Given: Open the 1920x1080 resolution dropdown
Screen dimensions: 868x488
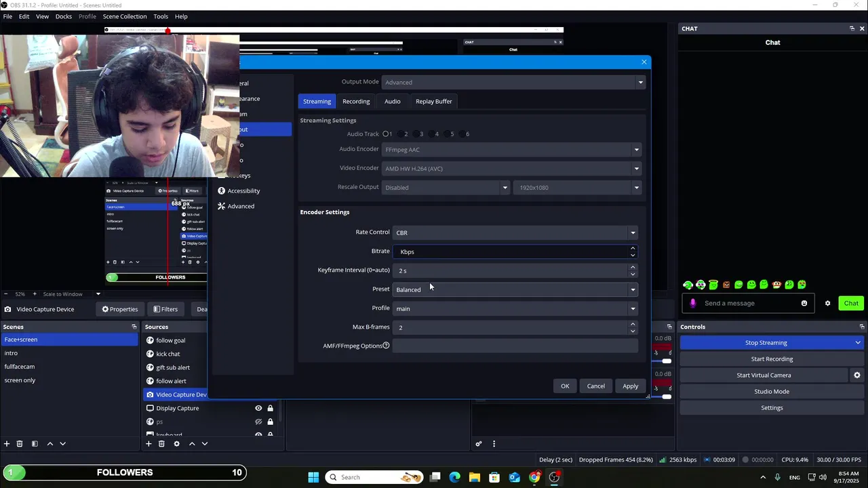Looking at the screenshot, I should pyautogui.click(x=576, y=188).
